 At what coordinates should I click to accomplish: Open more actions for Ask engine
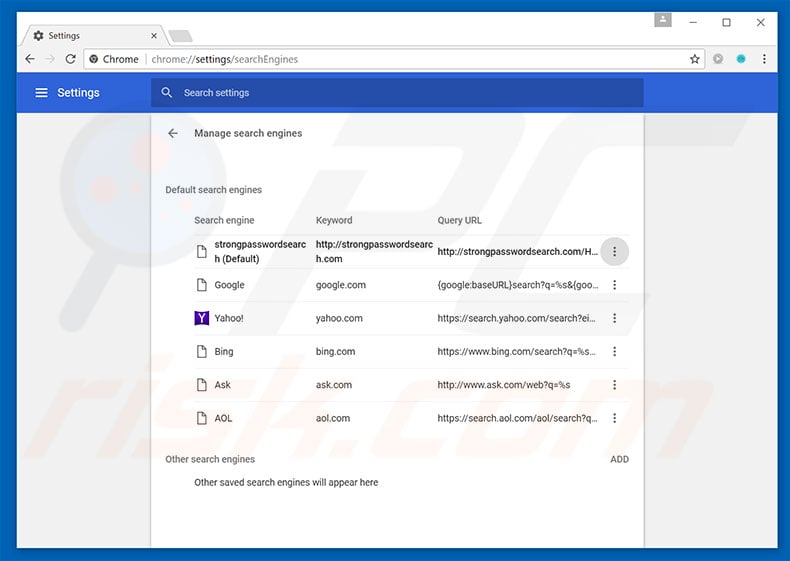click(x=614, y=385)
